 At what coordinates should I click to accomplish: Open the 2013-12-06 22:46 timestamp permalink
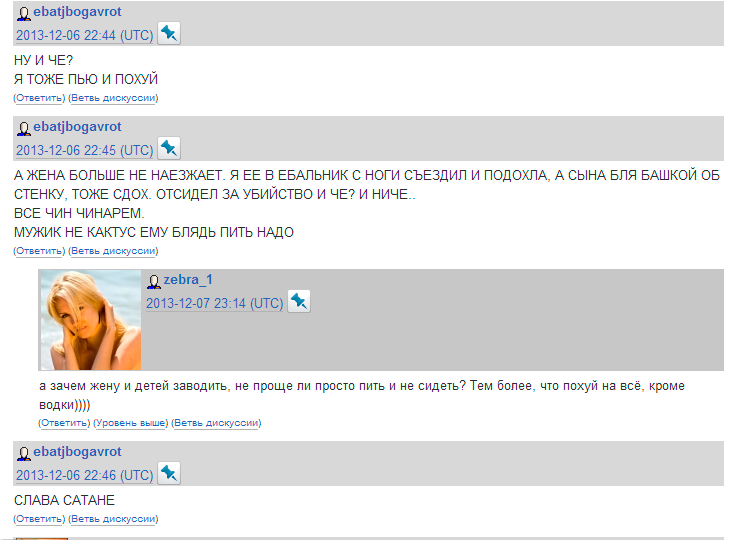[x=84, y=476]
